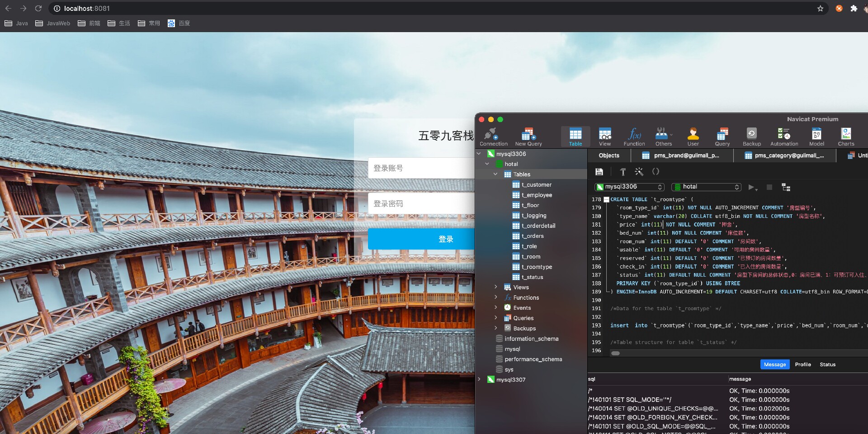Screen dimensions: 868x434
Task: Expand the Events tree node
Action: click(x=495, y=307)
